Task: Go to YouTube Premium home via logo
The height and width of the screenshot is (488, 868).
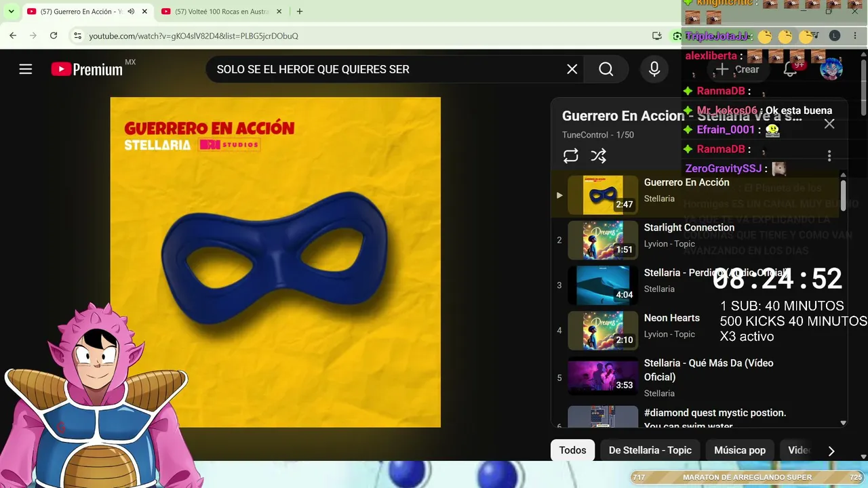Action: (x=87, y=69)
